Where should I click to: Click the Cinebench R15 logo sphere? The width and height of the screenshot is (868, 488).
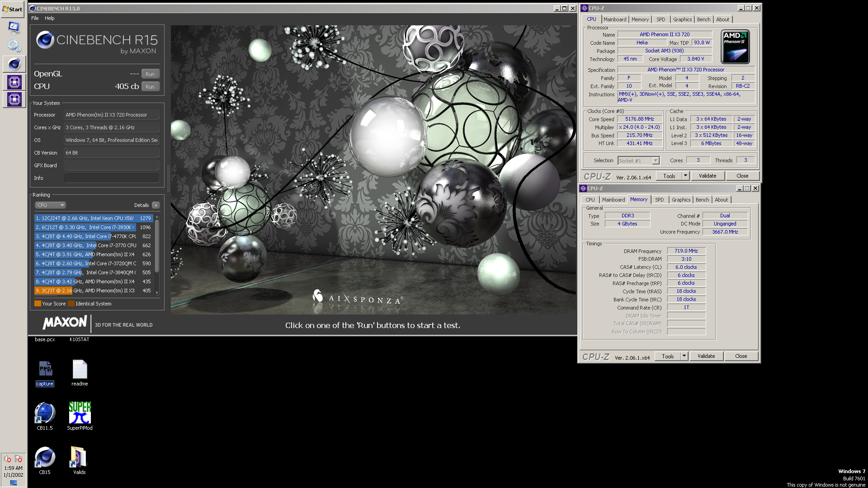(x=45, y=40)
